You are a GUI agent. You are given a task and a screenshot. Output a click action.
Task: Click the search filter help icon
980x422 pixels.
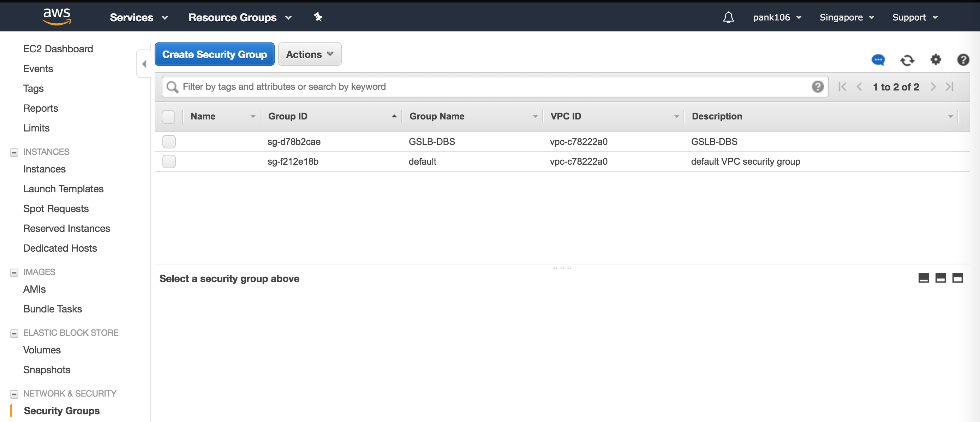[818, 87]
